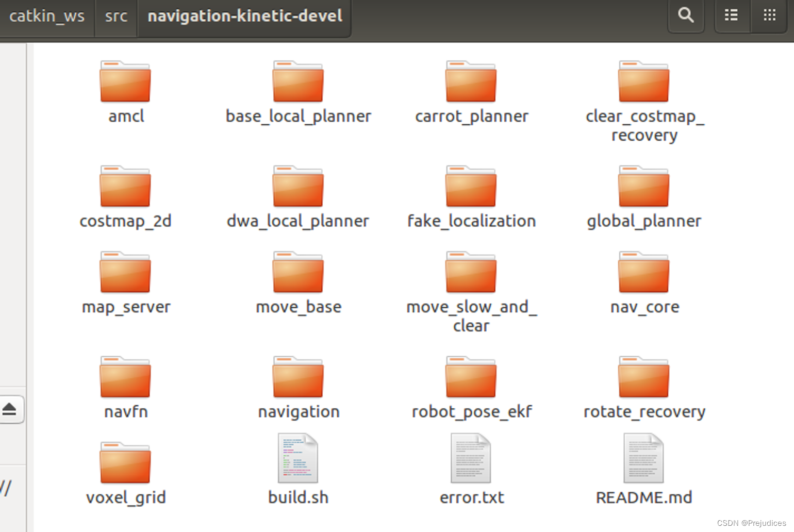Screen dimensions: 794x532
Task: Click the map_server name label
Action: 126,307
